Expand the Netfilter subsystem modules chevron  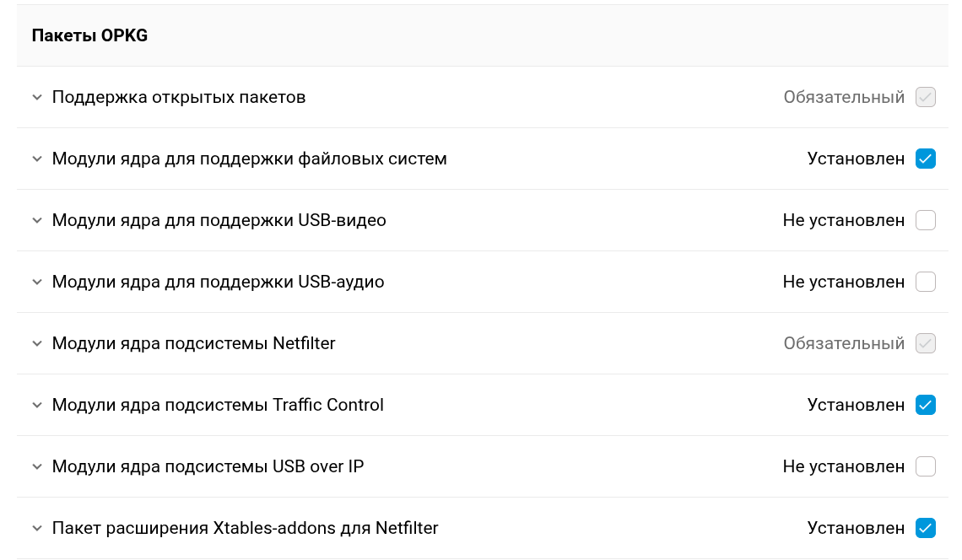click(37, 344)
